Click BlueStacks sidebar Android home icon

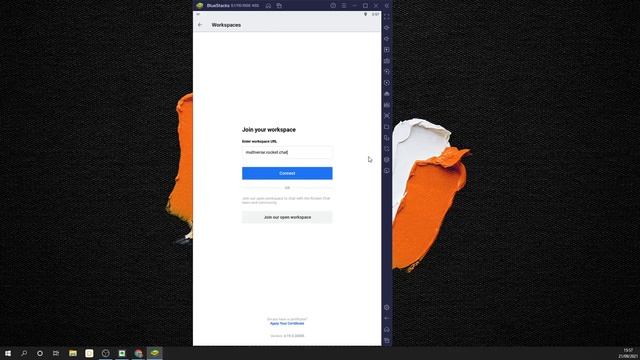(x=387, y=329)
